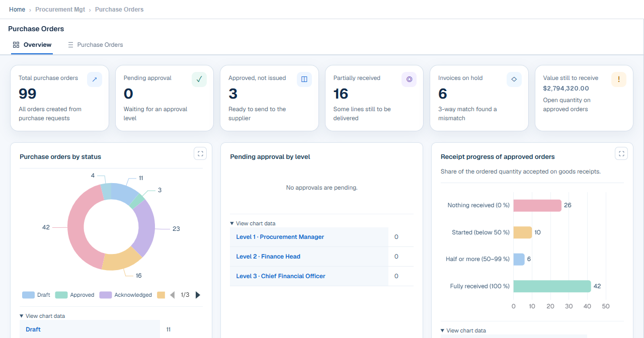Go to previous legend page arrow
The width and height of the screenshot is (644, 338).
[172, 295]
